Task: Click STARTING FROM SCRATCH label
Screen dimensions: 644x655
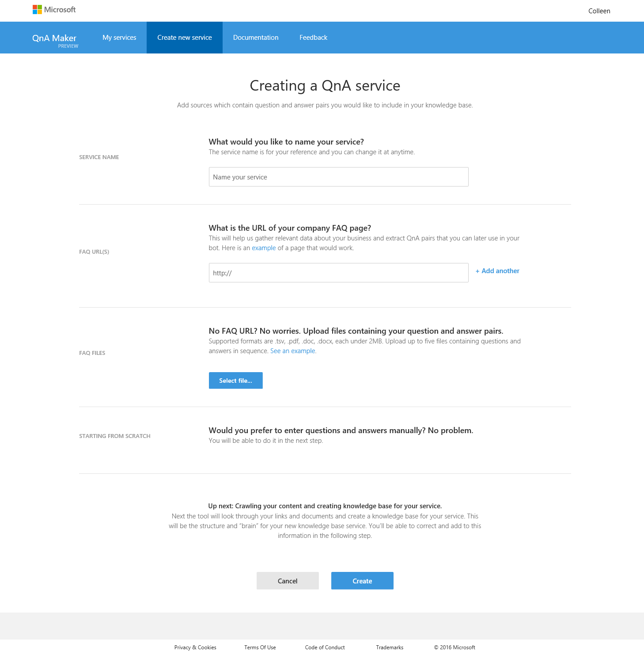Action: tap(115, 436)
